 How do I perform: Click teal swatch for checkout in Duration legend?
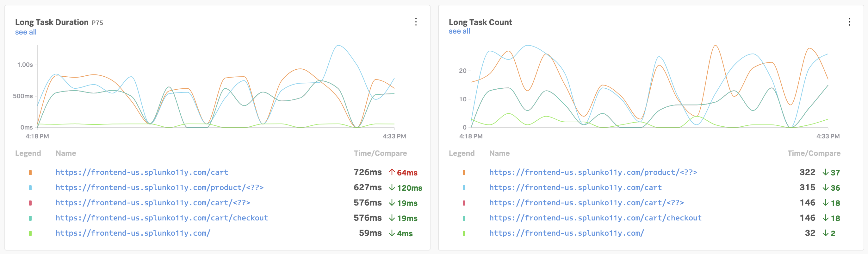30,218
